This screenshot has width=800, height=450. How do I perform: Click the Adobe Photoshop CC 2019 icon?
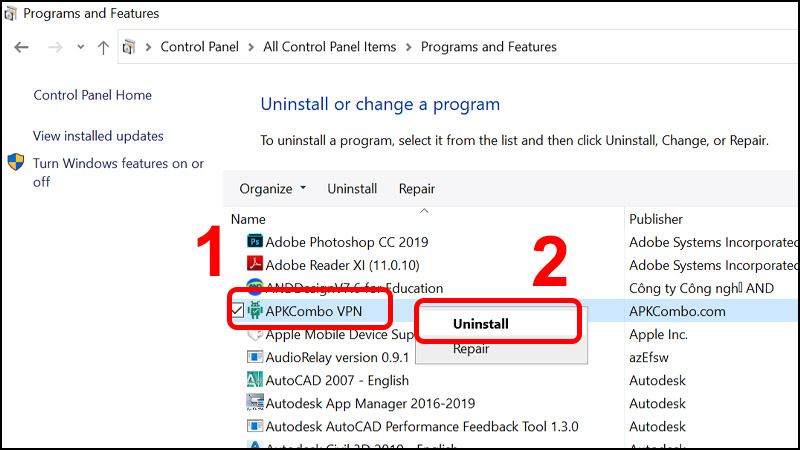coord(255,241)
